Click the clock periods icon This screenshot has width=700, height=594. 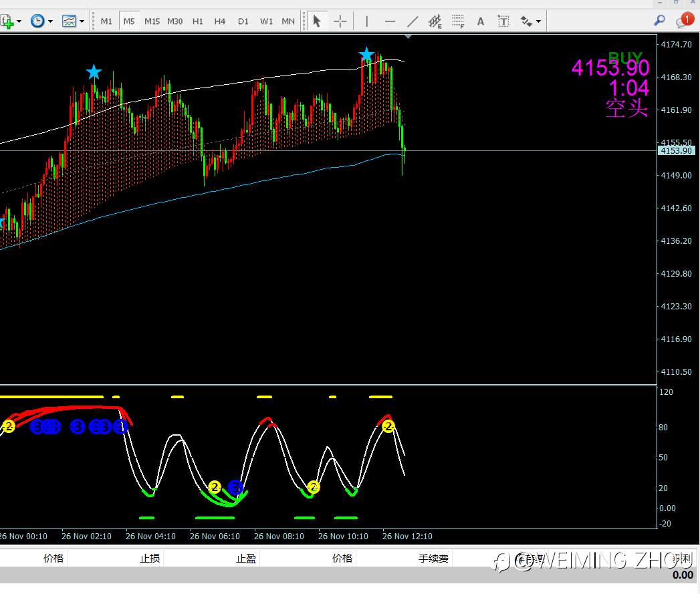[x=37, y=21]
